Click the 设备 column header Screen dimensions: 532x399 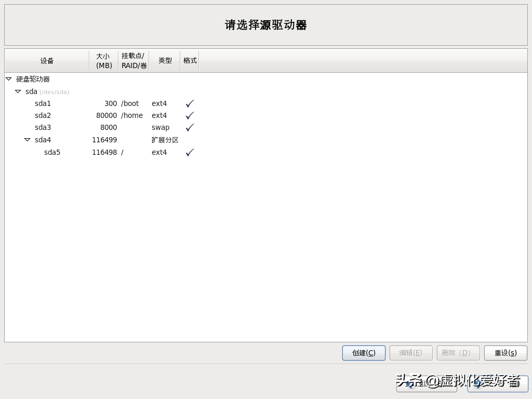point(47,60)
